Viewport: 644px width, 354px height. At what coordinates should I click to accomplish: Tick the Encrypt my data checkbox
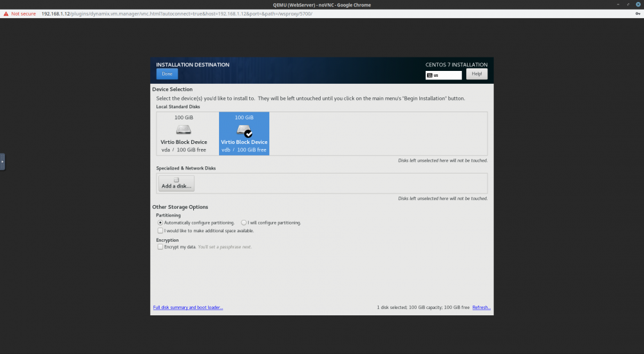click(x=160, y=247)
